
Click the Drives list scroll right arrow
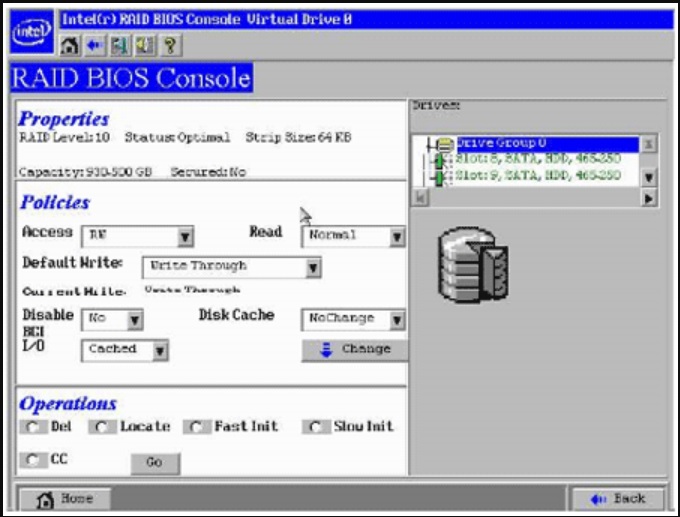point(648,198)
